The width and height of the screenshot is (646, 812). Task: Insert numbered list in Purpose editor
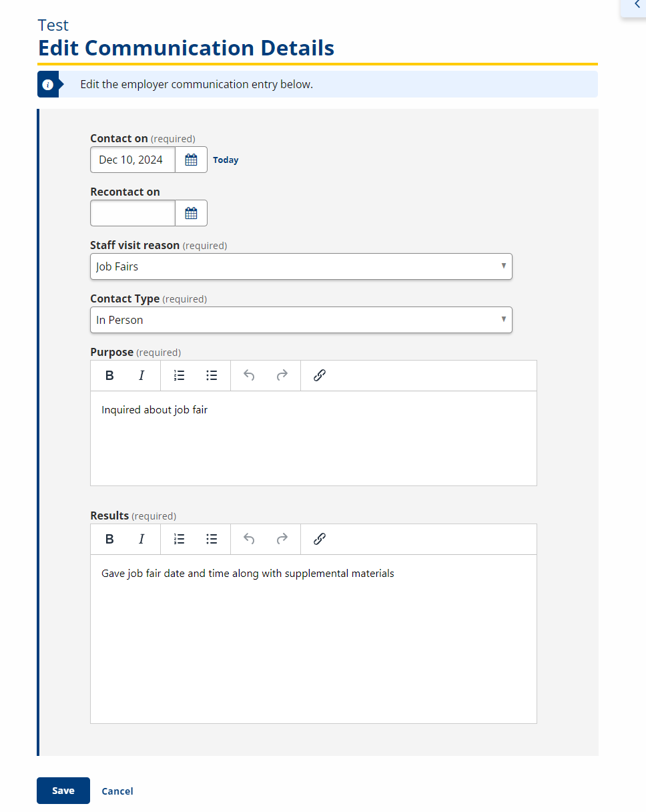coord(179,375)
